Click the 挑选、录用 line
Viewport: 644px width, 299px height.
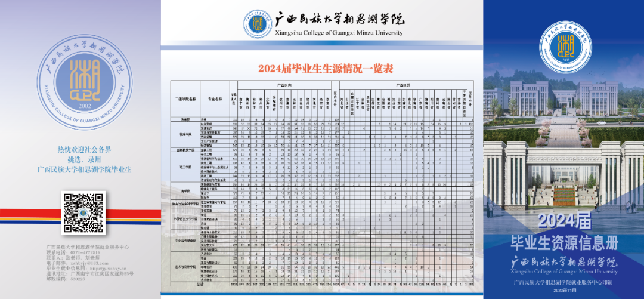(84, 159)
